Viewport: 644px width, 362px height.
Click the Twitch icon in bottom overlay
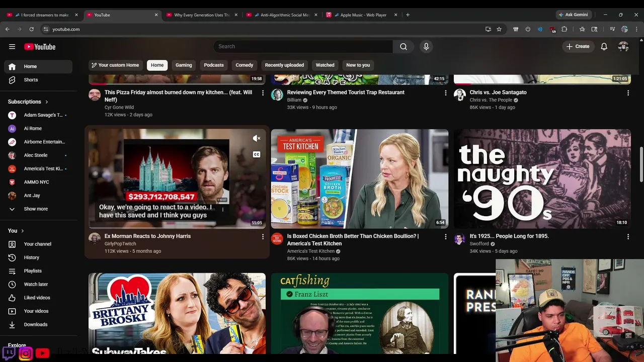tap(9, 353)
